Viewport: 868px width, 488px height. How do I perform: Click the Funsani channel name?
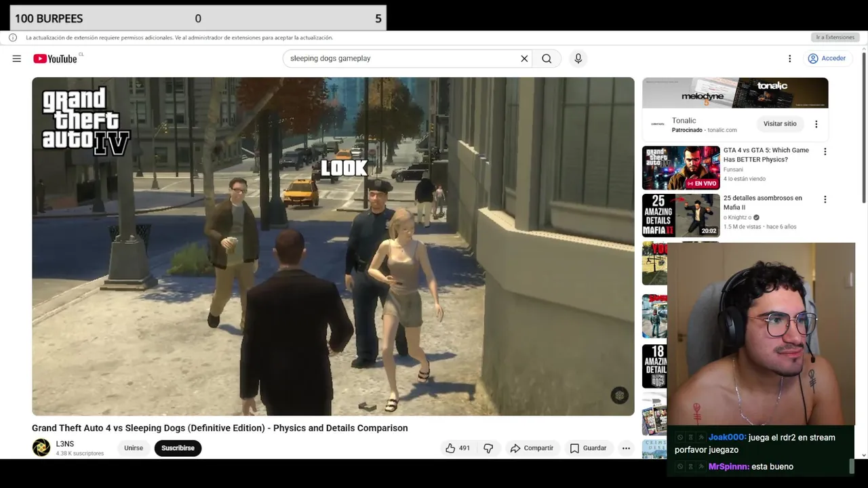point(733,169)
